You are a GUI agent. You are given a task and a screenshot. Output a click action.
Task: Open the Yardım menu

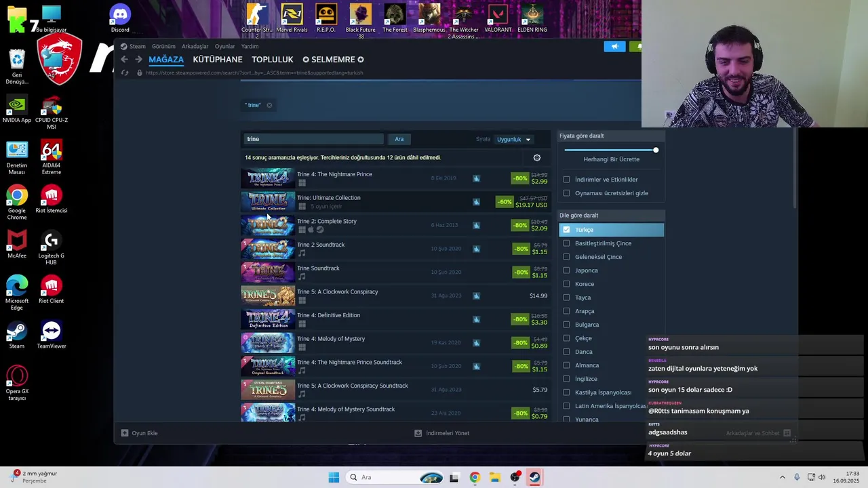tap(250, 46)
